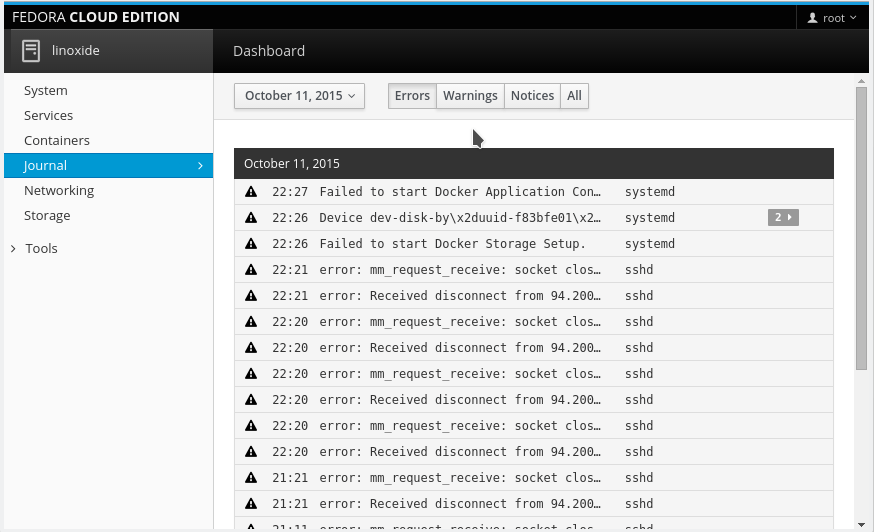Show All journal entries
Screen dimensions: 874x532
pos(574,96)
